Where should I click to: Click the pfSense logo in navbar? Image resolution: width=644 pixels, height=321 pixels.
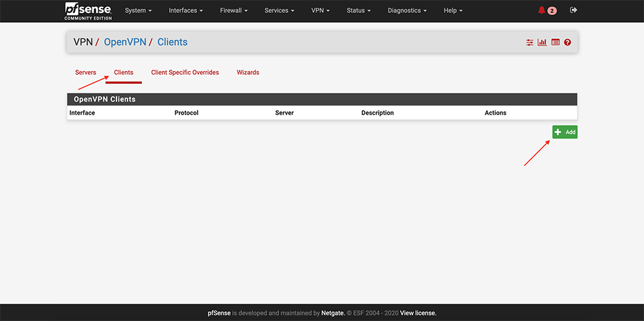88,10
